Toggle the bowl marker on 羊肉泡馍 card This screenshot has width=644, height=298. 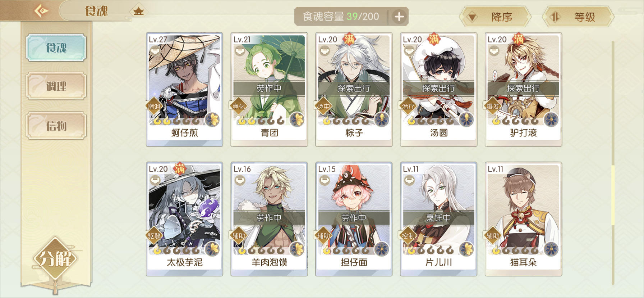click(x=240, y=180)
